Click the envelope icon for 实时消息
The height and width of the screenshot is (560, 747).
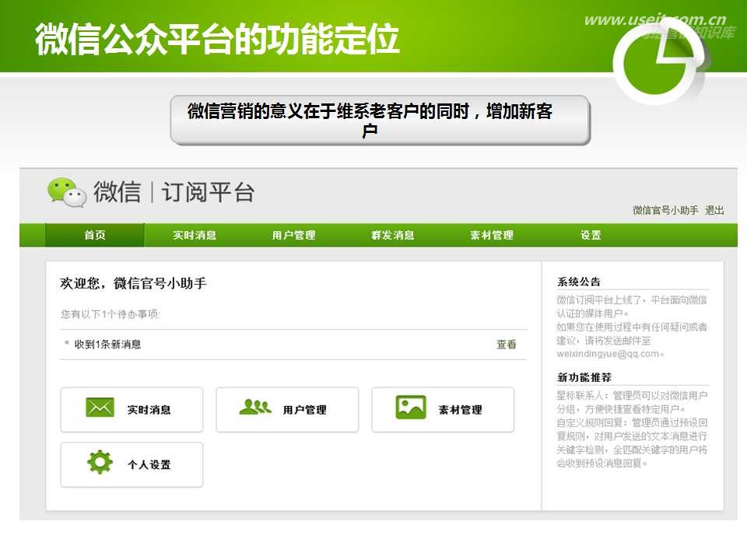tap(100, 408)
